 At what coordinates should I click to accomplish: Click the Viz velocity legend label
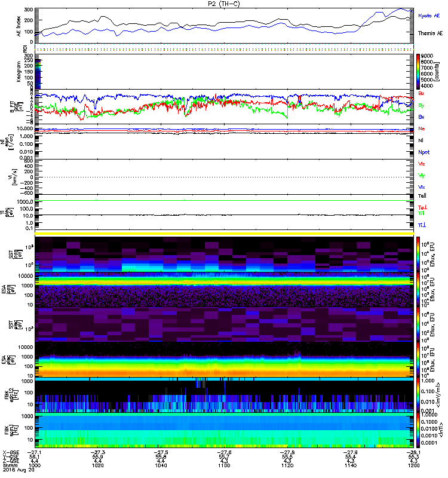422,163
